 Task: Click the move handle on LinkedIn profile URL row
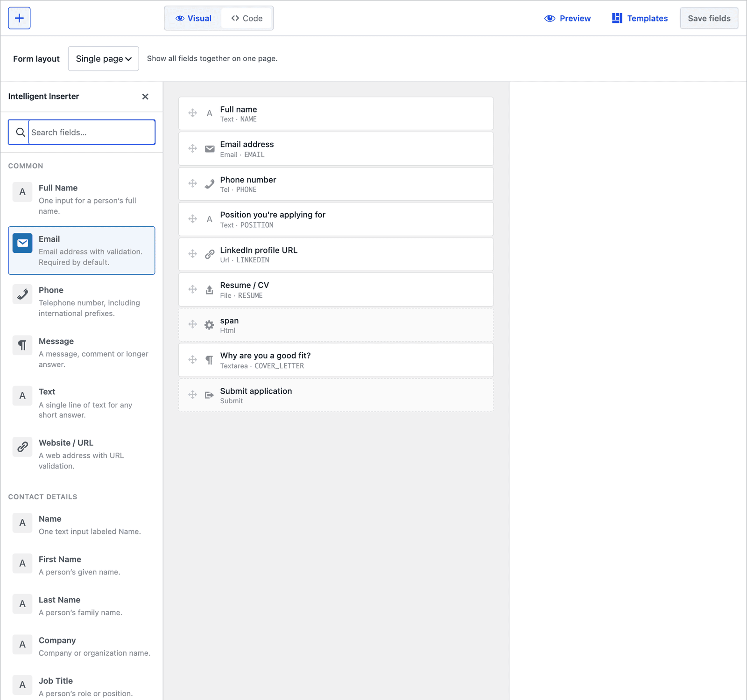[192, 254]
